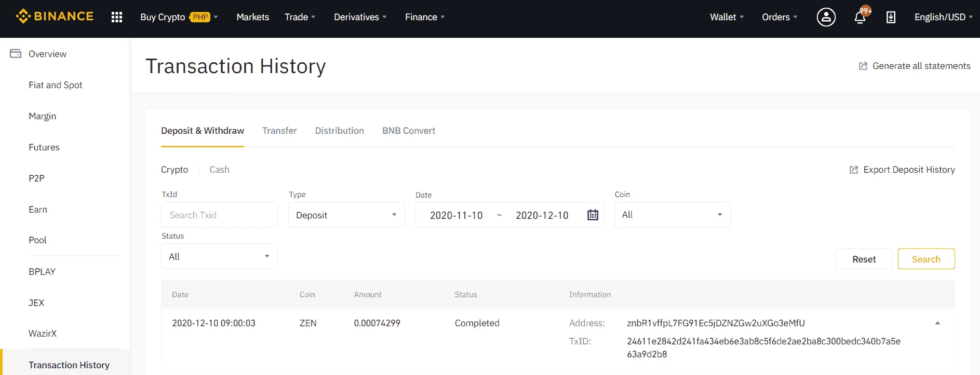This screenshot has height=375, width=980.
Task: Expand the Buy Crypto menu
Action: (x=179, y=17)
